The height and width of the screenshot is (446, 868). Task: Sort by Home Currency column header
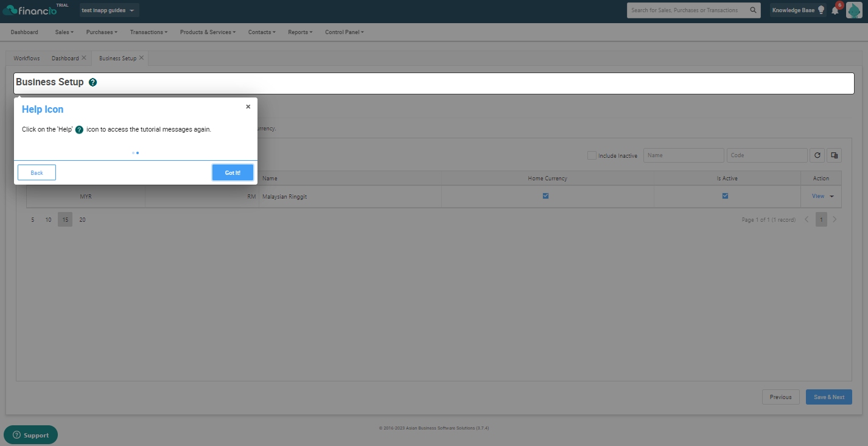[x=548, y=179]
